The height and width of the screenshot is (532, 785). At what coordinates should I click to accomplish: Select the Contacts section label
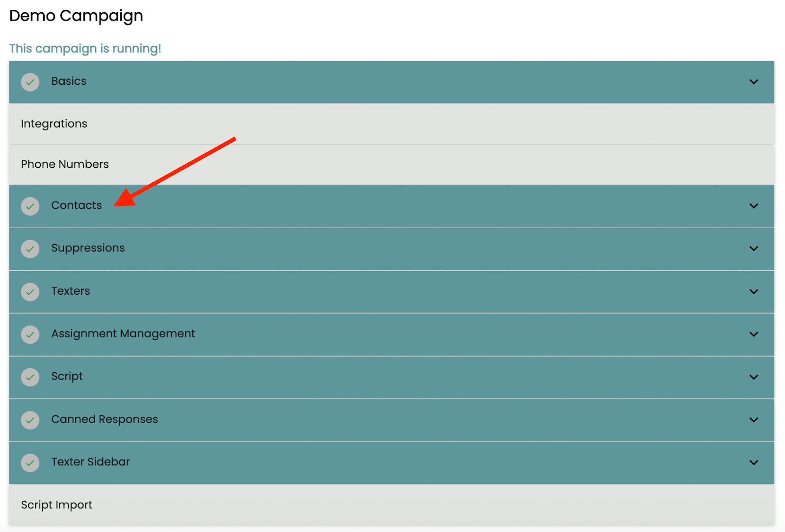(77, 205)
